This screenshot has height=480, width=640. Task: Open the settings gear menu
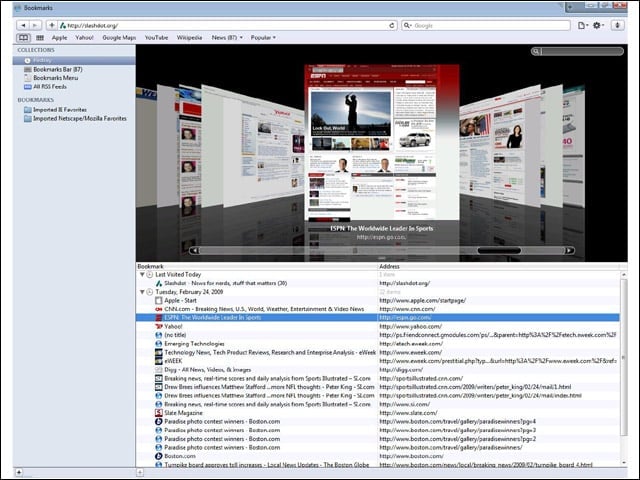pyautogui.click(x=598, y=25)
